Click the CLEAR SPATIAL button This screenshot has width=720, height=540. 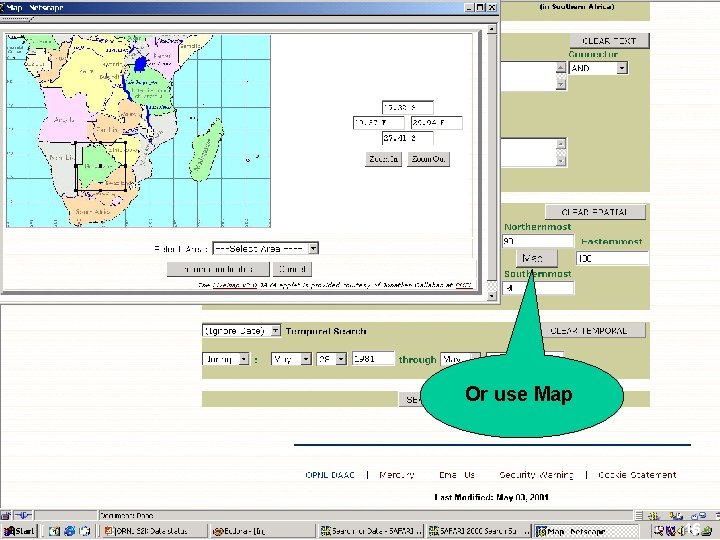coord(595,212)
